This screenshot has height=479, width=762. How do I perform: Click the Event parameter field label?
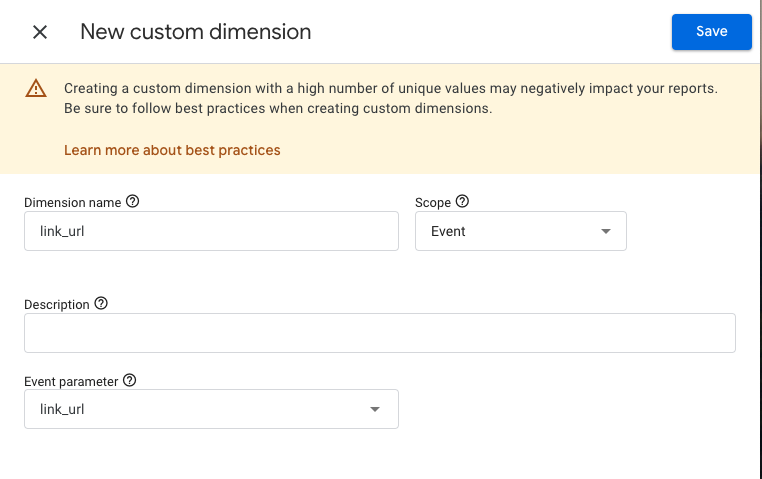[71, 382]
